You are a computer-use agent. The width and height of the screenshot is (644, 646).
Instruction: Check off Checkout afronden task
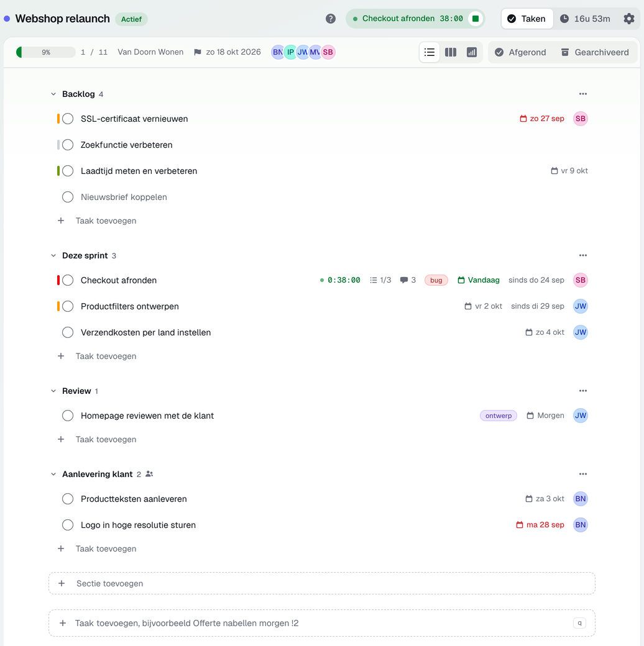[x=68, y=280]
